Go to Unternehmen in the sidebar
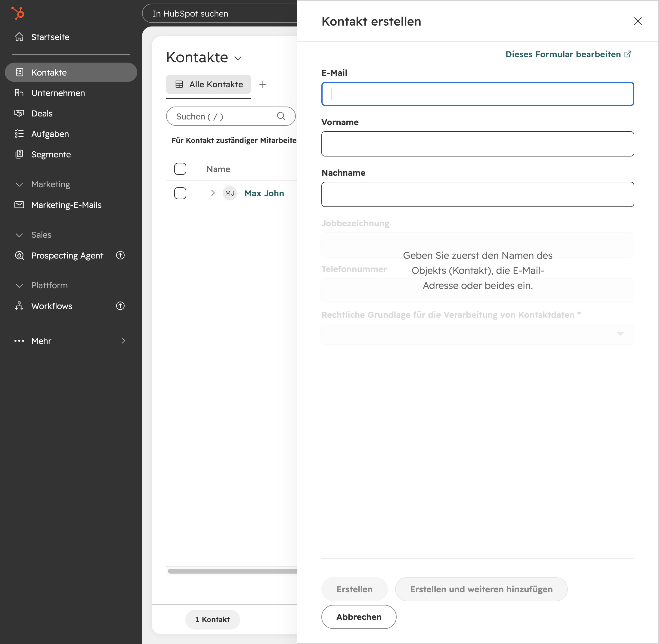Viewport: 659px width, 644px height. (71, 93)
